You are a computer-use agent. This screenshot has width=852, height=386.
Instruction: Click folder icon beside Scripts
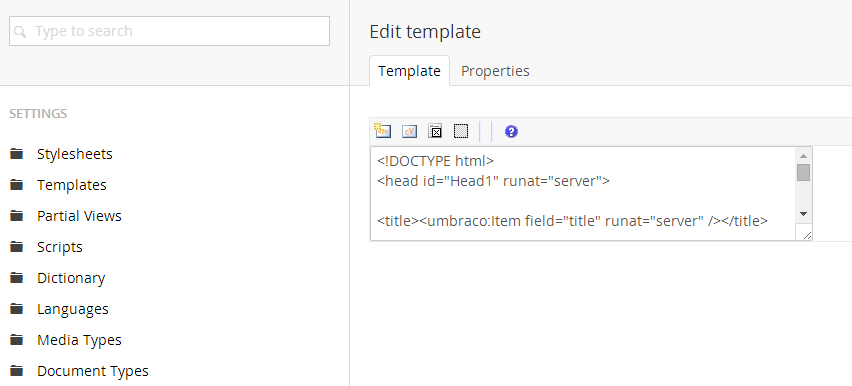(17, 247)
